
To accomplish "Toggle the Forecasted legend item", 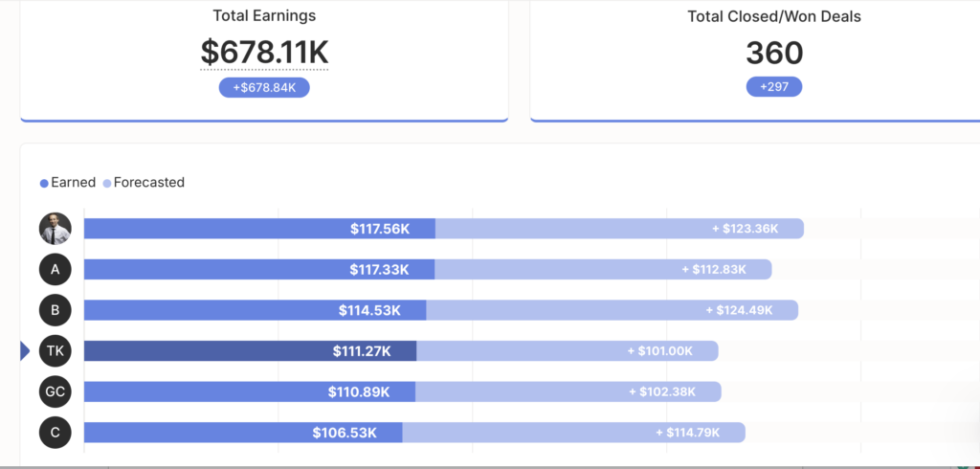I will 144,183.
